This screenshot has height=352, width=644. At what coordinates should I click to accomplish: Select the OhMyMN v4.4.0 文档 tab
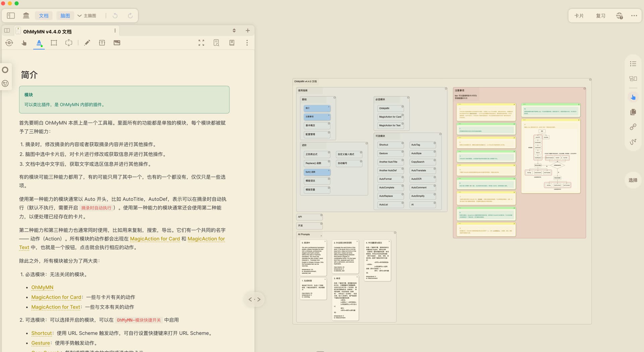click(47, 32)
